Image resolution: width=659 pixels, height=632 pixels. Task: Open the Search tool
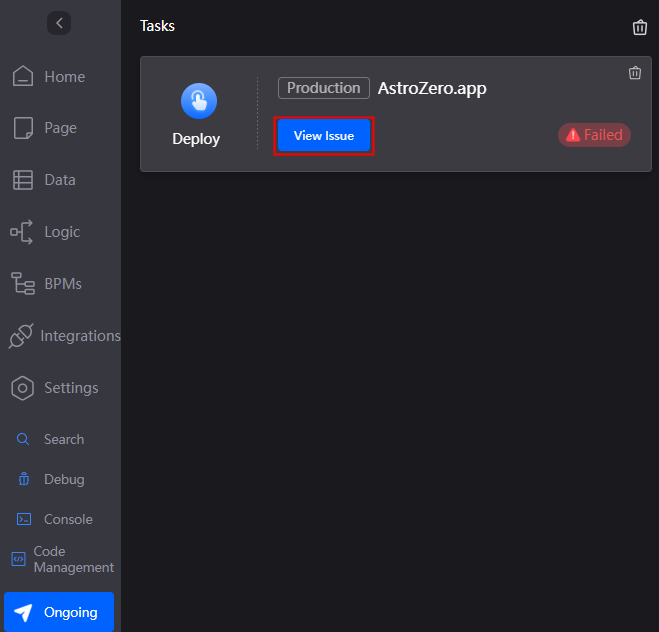point(50,439)
